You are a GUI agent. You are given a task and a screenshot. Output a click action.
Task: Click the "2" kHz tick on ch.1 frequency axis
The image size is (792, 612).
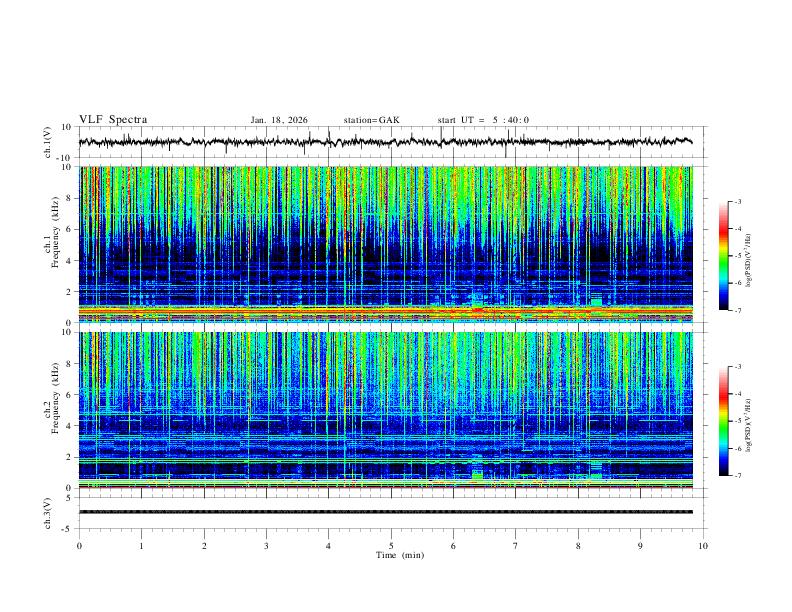click(69, 292)
